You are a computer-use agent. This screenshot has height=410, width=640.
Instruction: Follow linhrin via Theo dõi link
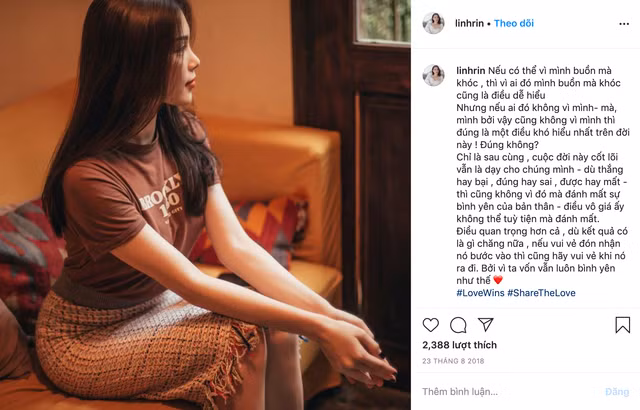coord(513,23)
